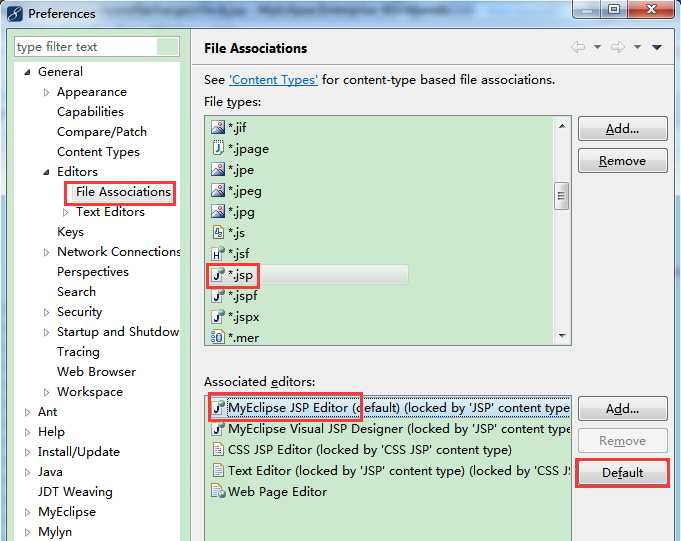Select Tracing preference page
Viewport: 681px width, 541px height.
[x=78, y=352]
